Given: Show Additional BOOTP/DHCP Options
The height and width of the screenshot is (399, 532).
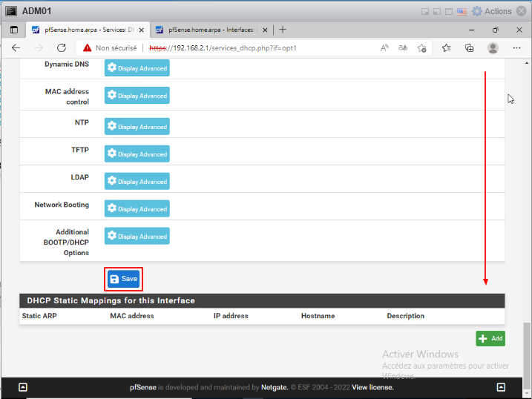Looking at the screenshot, I should click(137, 237).
